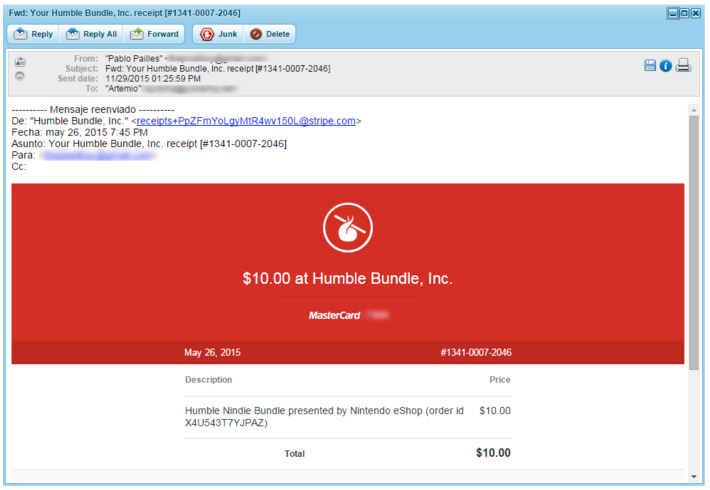
Task: Click the "Mensaje reenviado" line
Action: pyautogui.click(x=93, y=110)
